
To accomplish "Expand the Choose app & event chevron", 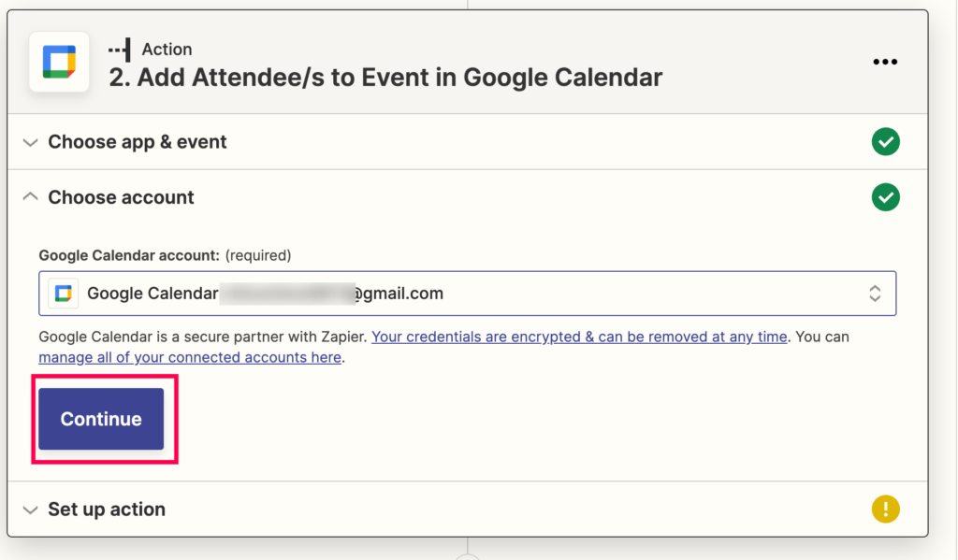I will coord(30,142).
